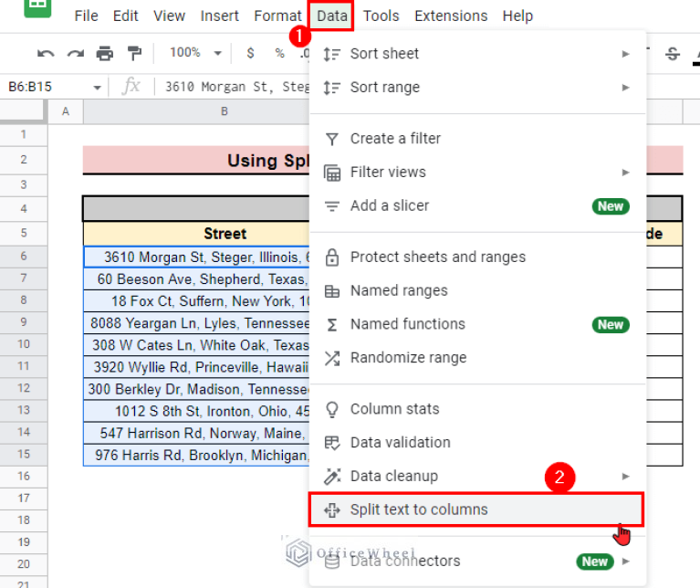This screenshot has height=588, width=700.
Task: Click Sort range icon in menu
Action: tap(331, 88)
